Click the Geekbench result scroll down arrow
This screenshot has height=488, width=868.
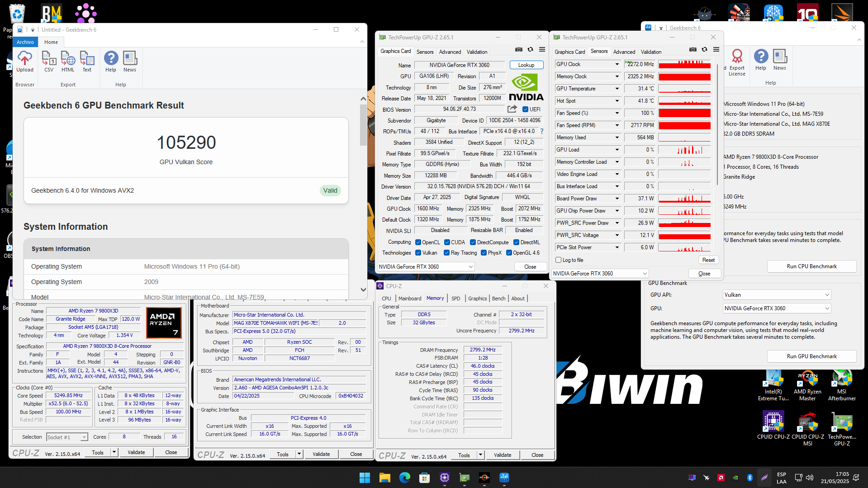(x=363, y=289)
